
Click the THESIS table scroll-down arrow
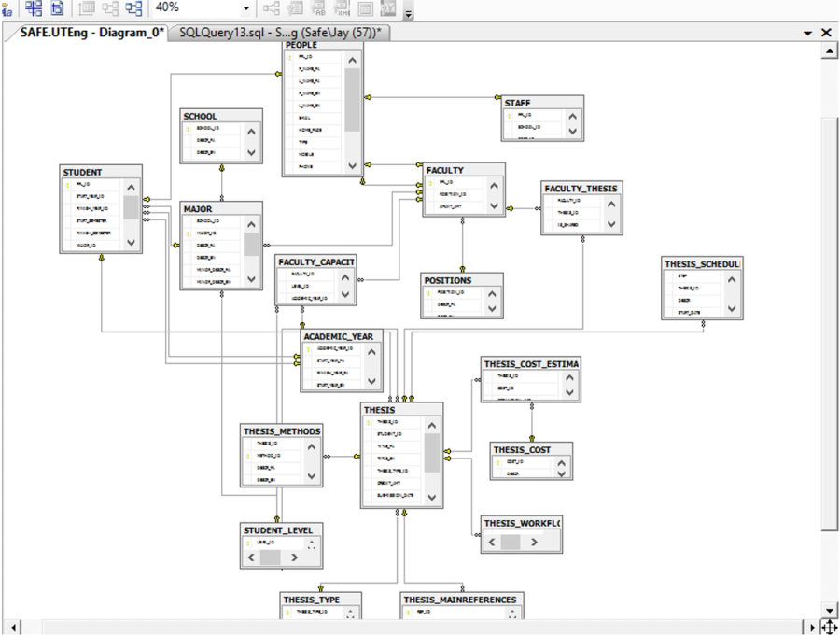(432, 498)
